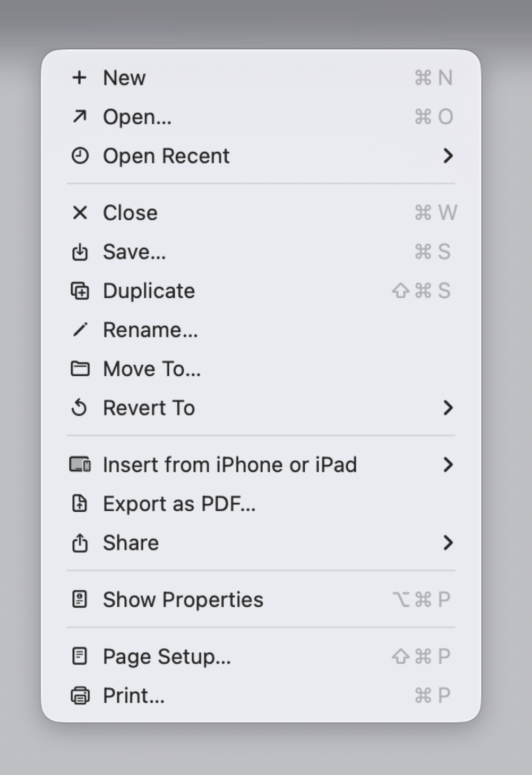Image resolution: width=532 pixels, height=775 pixels.
Task: Select the Rename… menu item
Action: coord(261,330)
